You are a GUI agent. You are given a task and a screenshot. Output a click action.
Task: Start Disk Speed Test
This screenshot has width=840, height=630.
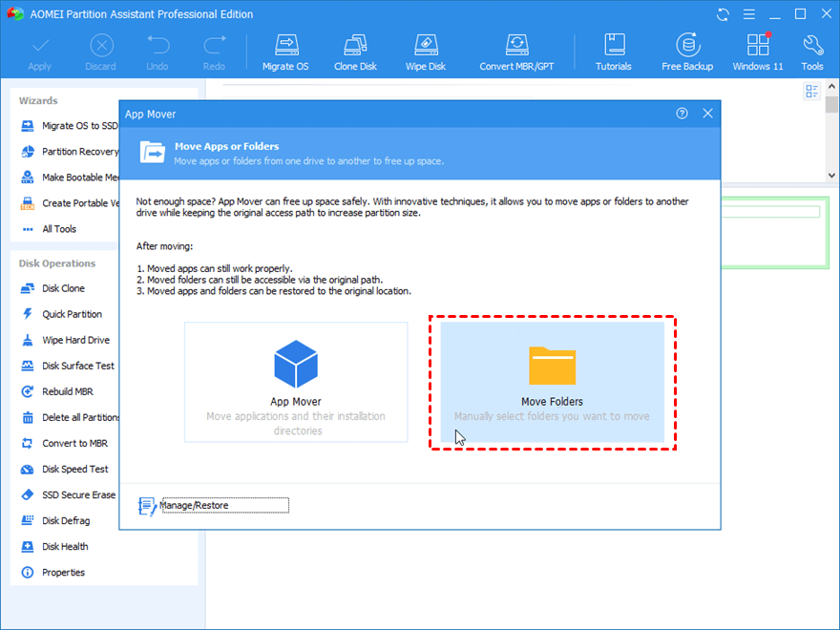[x=64, y=469]
